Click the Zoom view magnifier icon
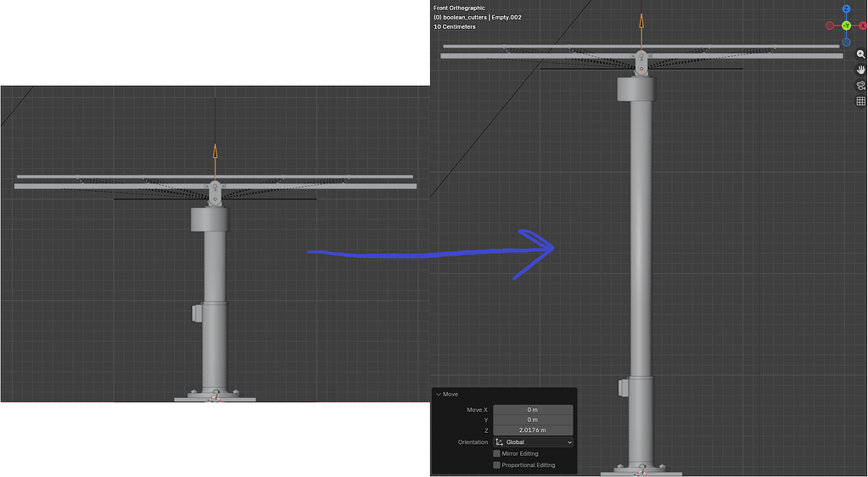Image resolution: width=868 pixels, height=477 pixels. click(x=860, y=54)
